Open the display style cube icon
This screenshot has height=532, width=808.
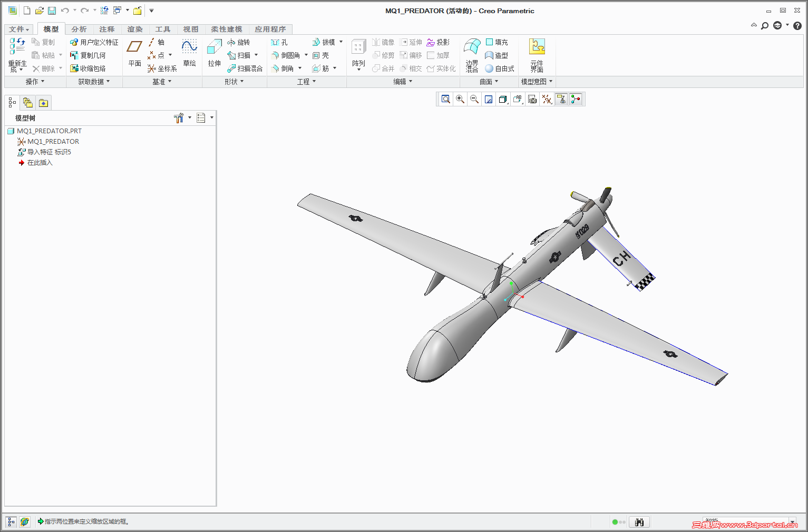[503, 99]
